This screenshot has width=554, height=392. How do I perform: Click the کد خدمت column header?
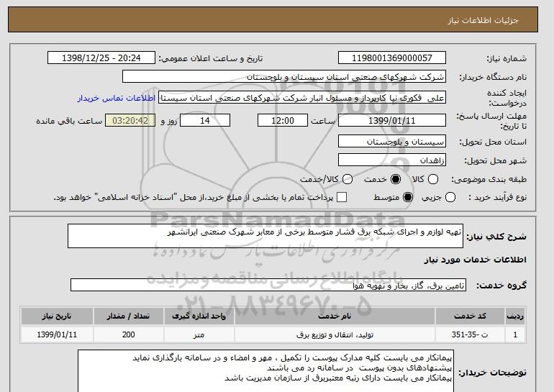click(x=470, y=316)
